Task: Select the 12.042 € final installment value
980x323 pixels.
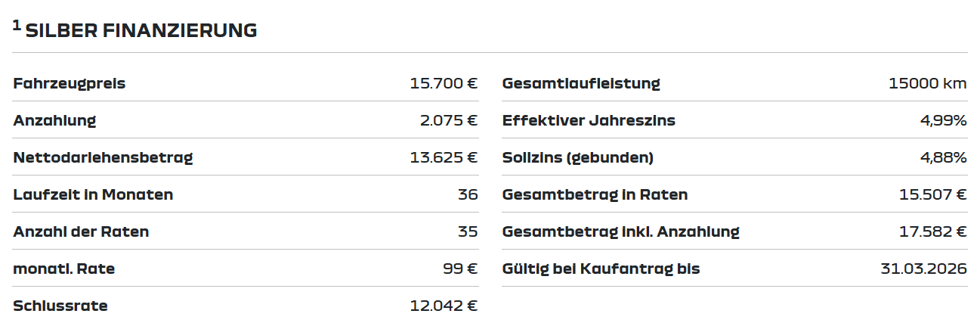Action: click(444, 306)
